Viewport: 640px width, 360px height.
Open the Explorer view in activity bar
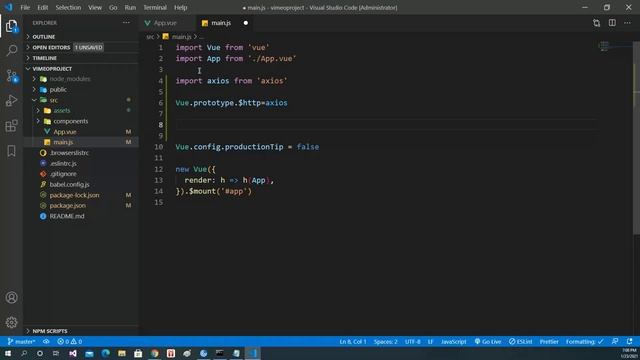click(11, 26)
